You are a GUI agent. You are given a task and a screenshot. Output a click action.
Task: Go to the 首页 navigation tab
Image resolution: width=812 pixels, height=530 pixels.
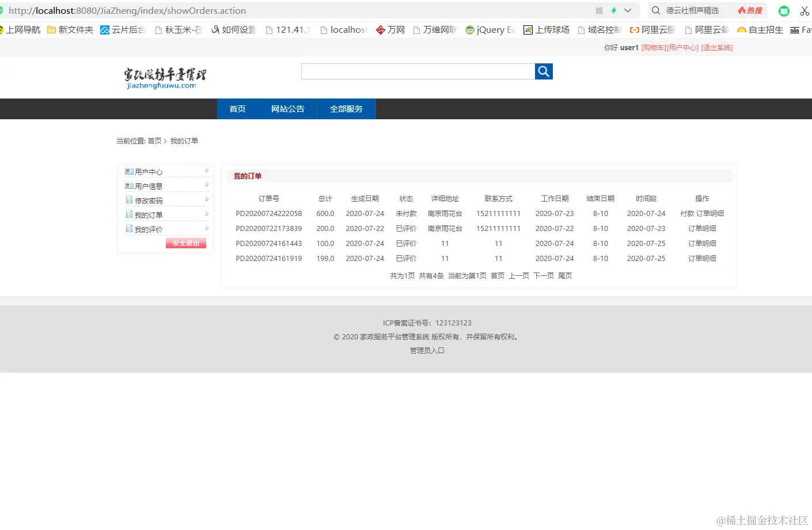tap(237, 109)
